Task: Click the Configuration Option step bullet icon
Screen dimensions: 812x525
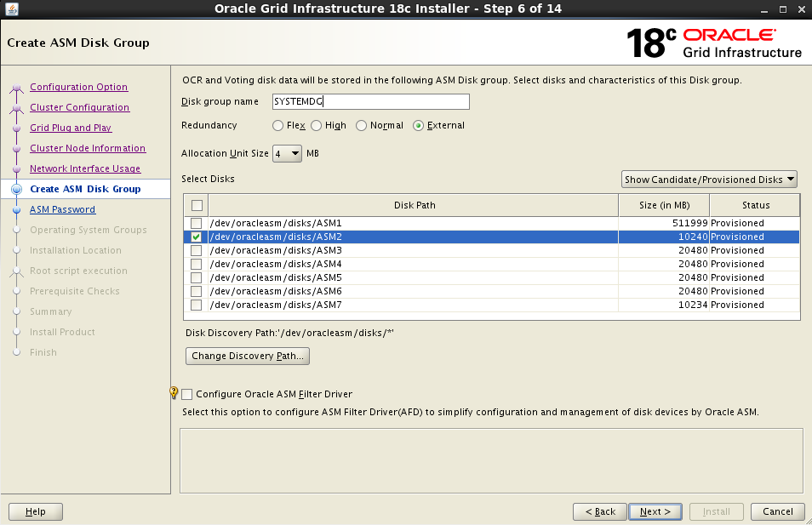Action: click(16, 88)
